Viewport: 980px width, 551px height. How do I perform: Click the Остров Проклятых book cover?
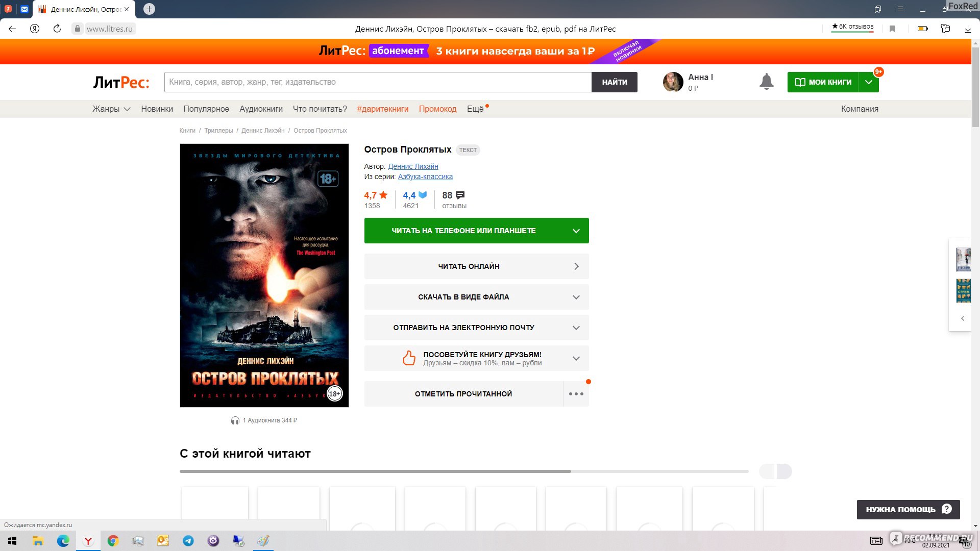click(x=264, y=275)
